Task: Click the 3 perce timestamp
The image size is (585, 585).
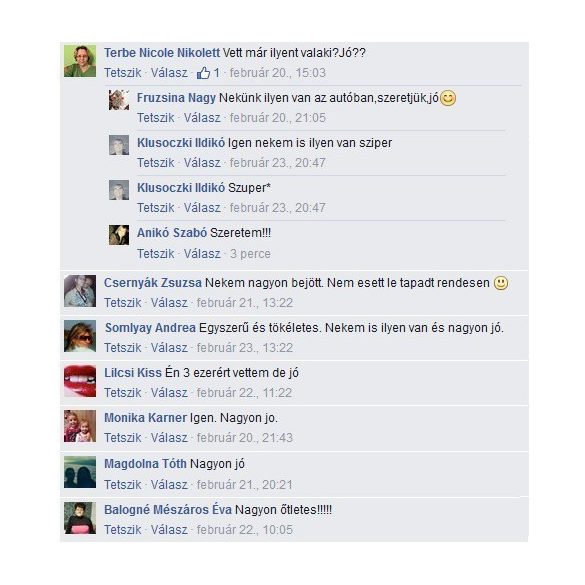Action: point(250,254)
